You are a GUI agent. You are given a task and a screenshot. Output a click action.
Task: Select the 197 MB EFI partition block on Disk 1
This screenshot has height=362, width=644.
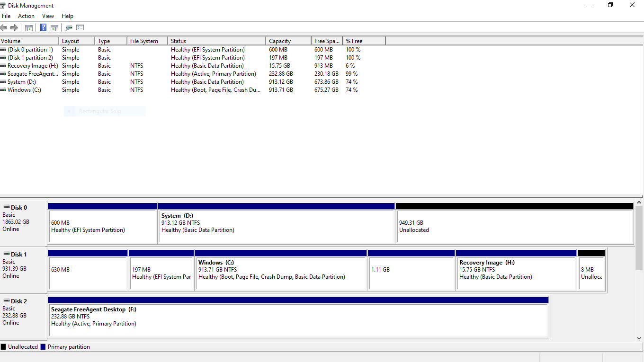coord(161,270)
